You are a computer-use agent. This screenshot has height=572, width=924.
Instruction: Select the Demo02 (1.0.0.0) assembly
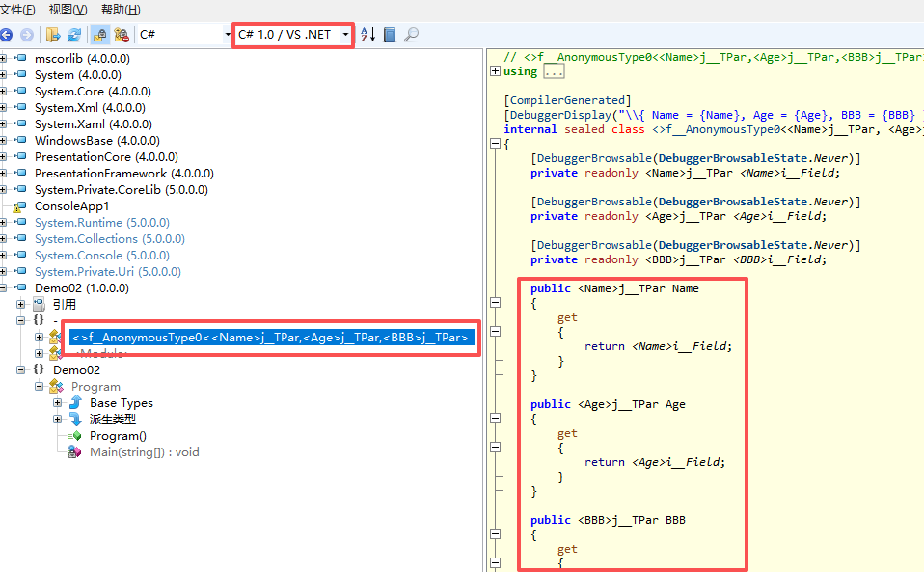82,288
